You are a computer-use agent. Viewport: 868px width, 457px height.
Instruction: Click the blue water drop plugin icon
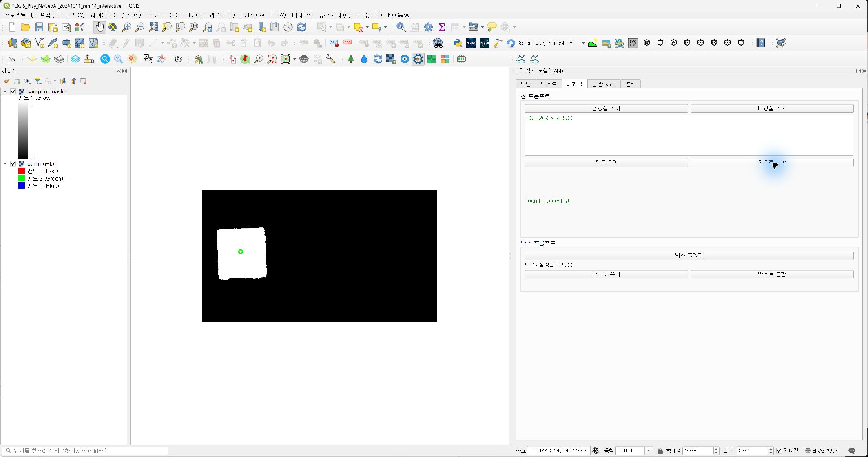pos(364,59)
